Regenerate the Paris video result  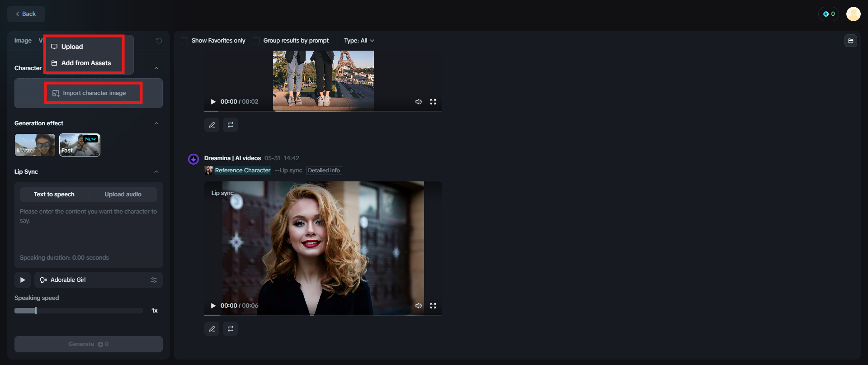pos(231,125)
